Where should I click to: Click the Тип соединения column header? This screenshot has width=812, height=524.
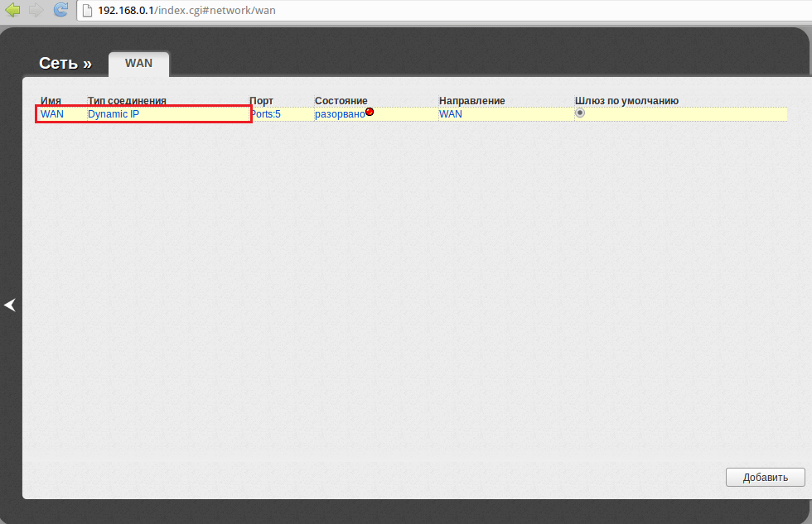127,101
